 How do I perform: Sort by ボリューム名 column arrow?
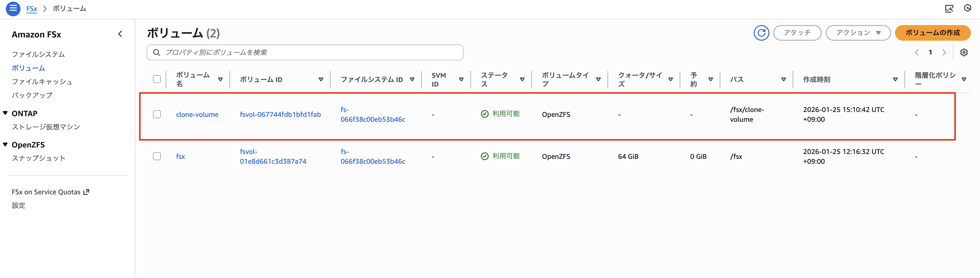(220, 79)
